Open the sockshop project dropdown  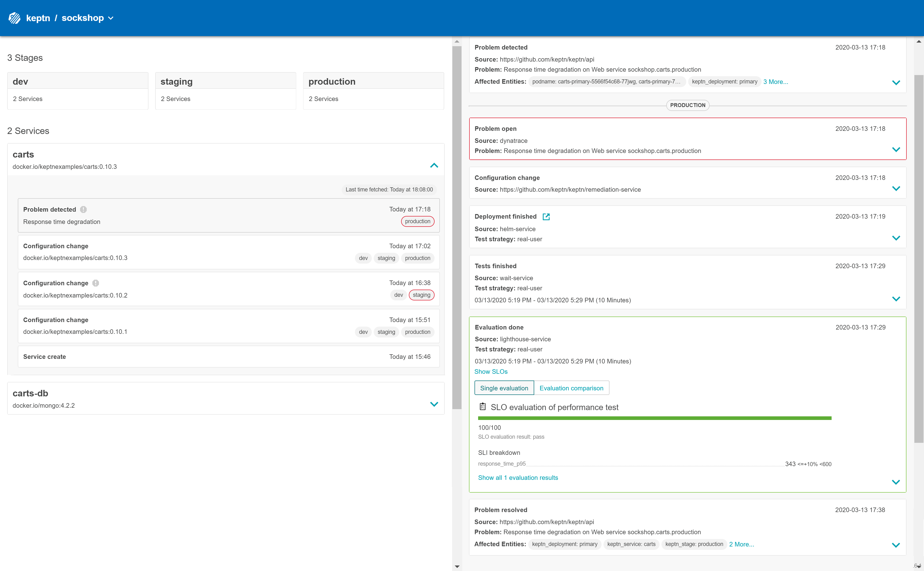[x=88, y=18]
